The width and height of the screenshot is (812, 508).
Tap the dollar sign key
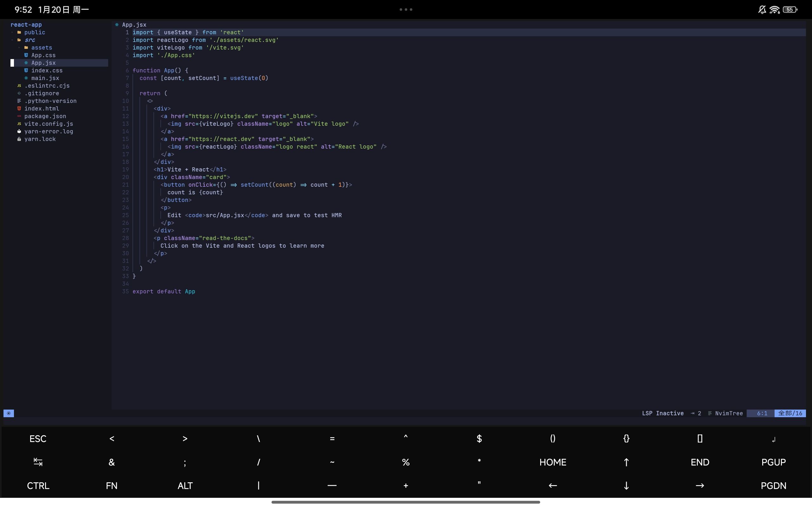click(x=479, y=438)
